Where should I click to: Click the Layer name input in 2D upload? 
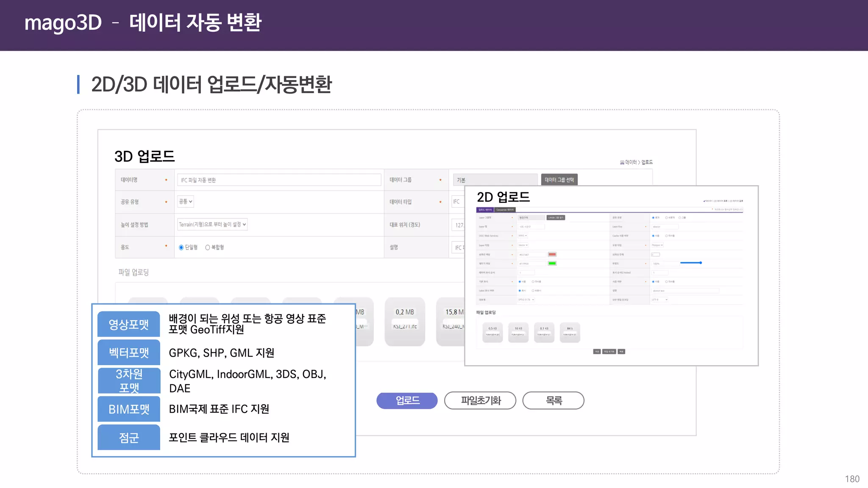coord(531,227)
